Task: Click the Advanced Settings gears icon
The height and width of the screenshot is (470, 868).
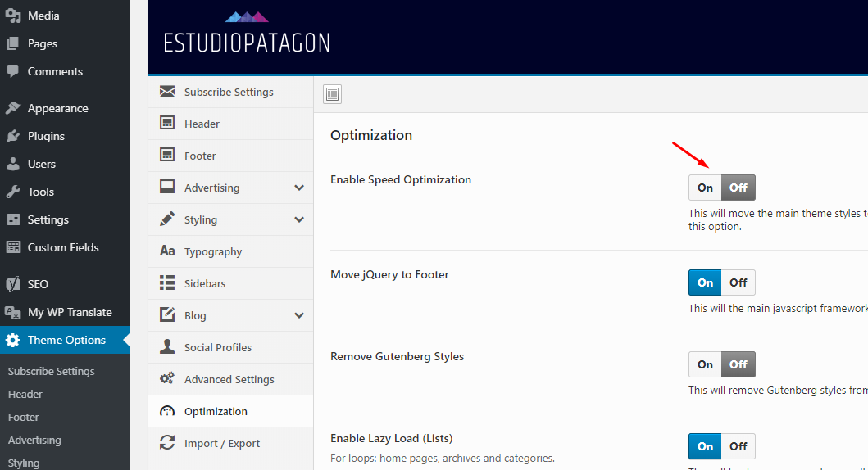Action: click(x=167, y=378)
